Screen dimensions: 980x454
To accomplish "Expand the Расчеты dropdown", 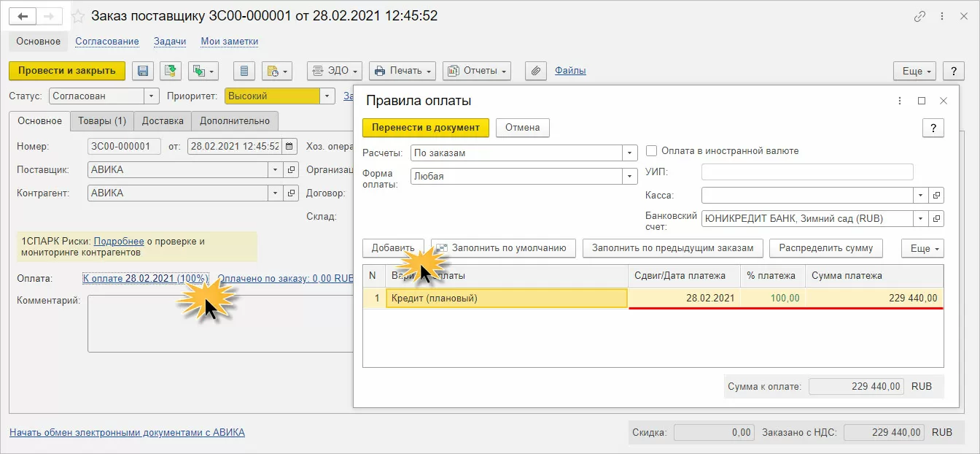I will 630,153.
